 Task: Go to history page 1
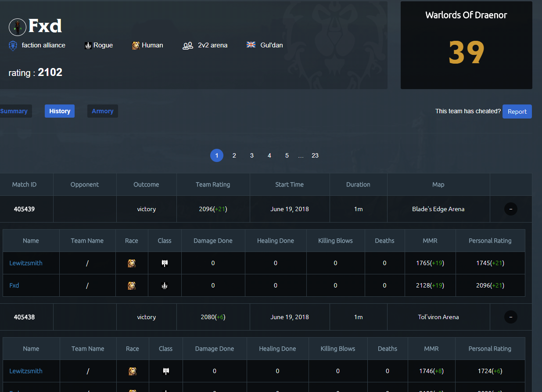217,155
